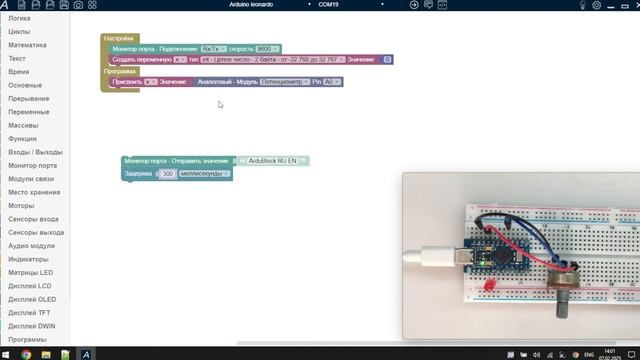This screenshot has width=640, height=360.
Task: Take workspace screenshot with camera icon
Action: coord(78,5)
